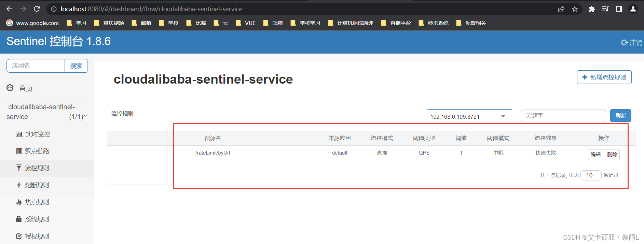Toggle the browser side panel icon
This screenshot has height=244, width=644.
[x=619, y=9]
